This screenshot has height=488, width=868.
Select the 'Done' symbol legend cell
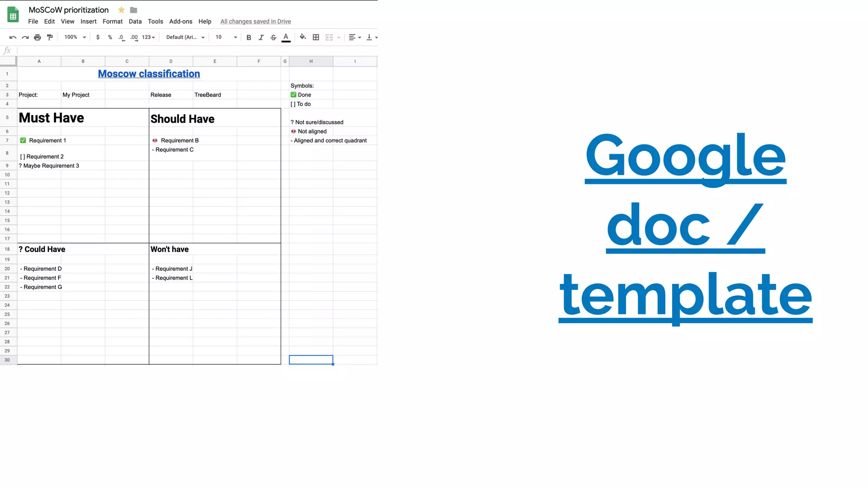click(311, 95)
